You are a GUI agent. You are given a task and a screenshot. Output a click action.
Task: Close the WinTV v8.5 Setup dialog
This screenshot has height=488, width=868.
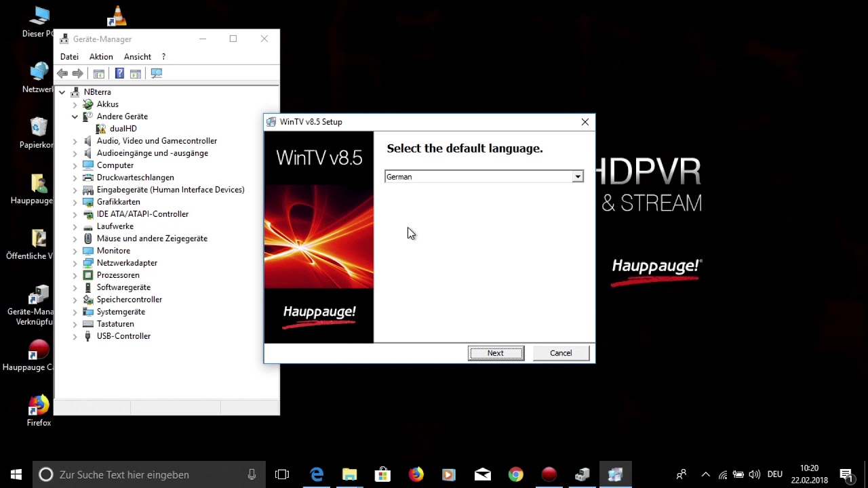coord(585,122)
